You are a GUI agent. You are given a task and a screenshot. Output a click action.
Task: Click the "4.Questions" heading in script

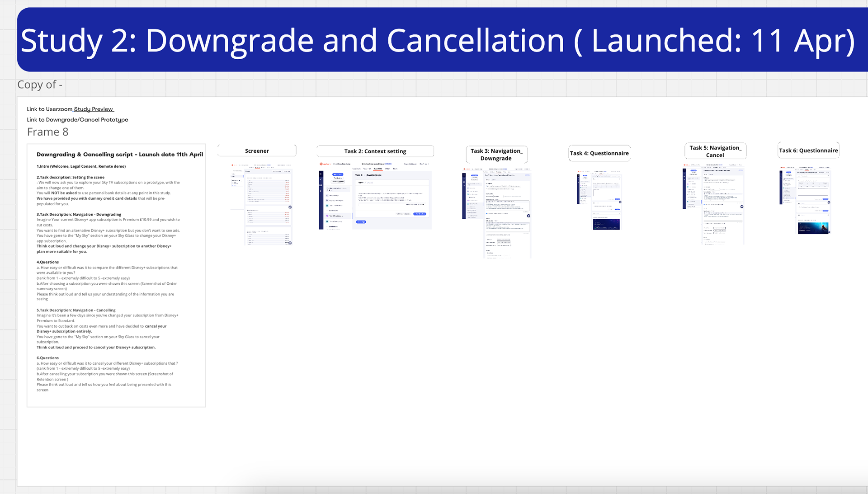coord(48,262)
